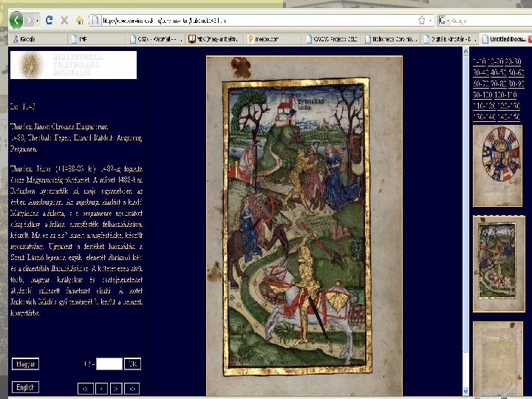Switch to the second browser tab
The image size is (532, 399).
[97, 39]
